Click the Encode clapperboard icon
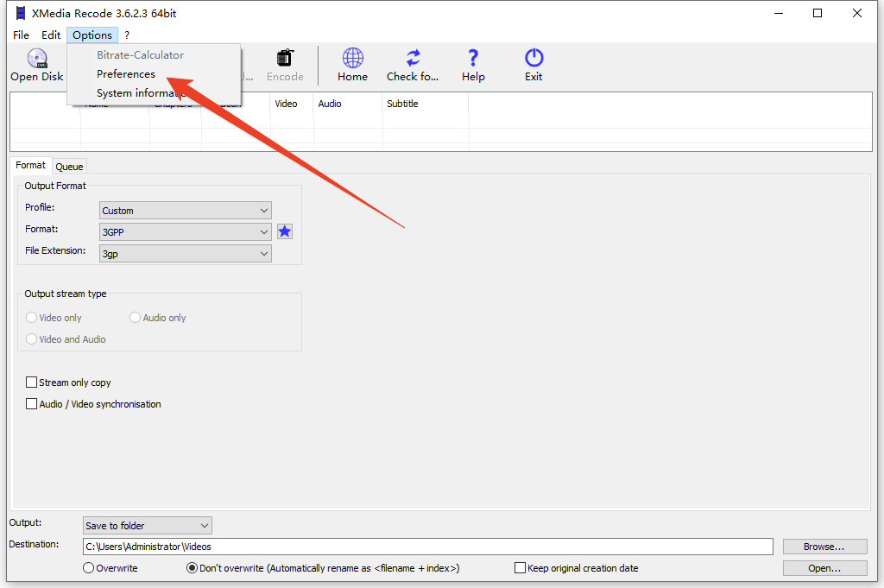Viewport: 884px width, 588px height. [x=284, y=59]
